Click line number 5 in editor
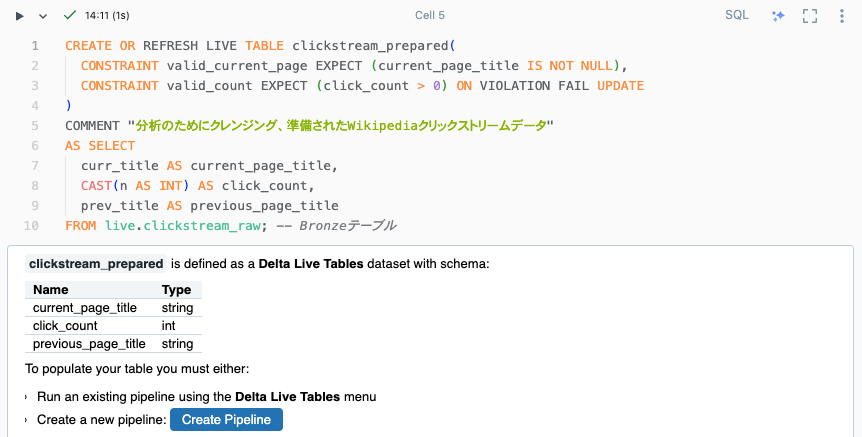862x437 pixels. (35, 126)
